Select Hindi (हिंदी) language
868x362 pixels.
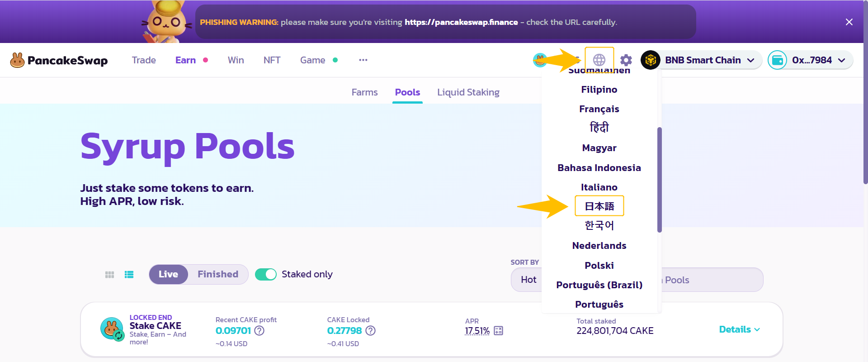[x=599, y=128]
